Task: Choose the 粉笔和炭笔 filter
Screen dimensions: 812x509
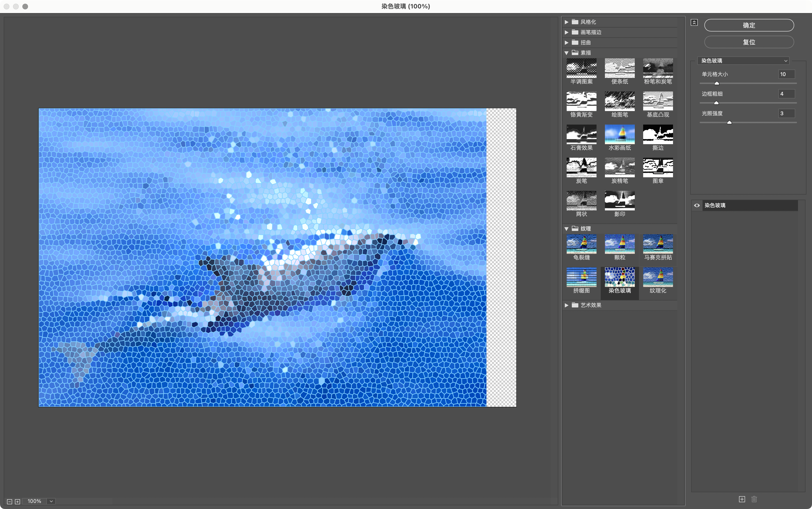Action: click(x=658, y=68)
